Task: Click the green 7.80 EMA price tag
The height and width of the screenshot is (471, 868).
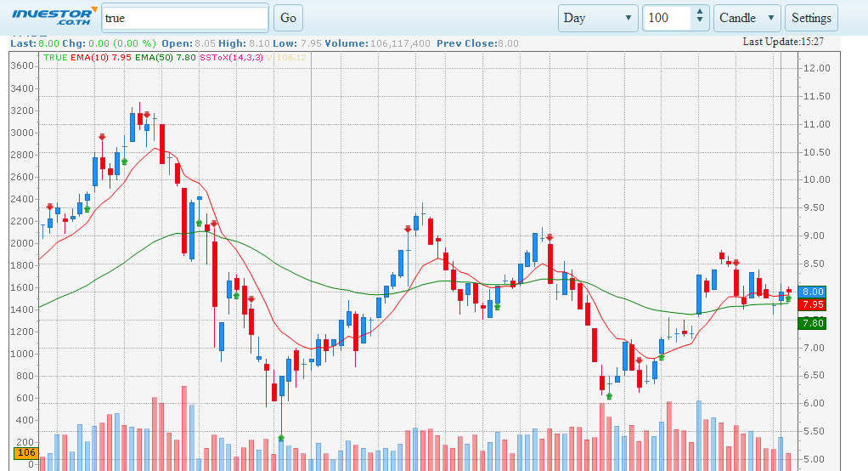Action: point(813,323)
